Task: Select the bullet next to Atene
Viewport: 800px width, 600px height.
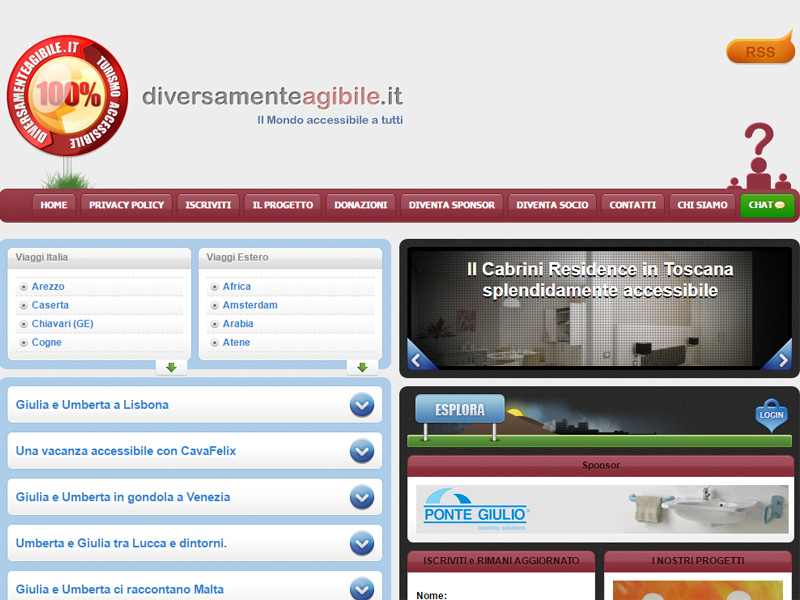Action: (x=213, y=342)
